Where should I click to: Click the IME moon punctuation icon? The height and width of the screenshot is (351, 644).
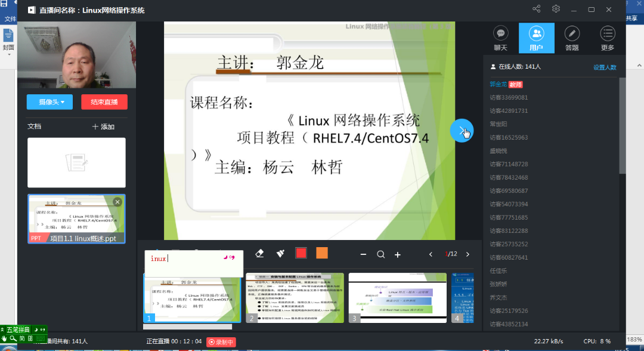click(36, 330)
